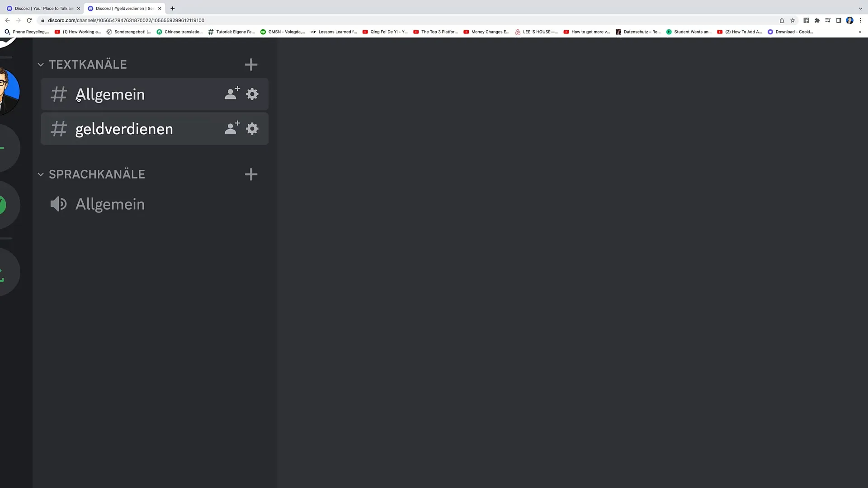The height and width of the screenshot is (488, 868).
Task: Go forward in browser history
Action: [18, 20]
